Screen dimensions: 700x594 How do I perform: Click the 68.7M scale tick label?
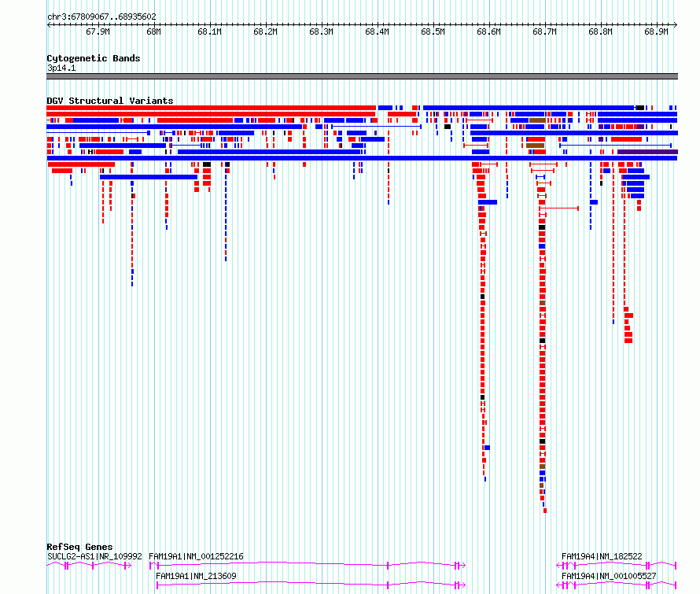pos(544,31)
